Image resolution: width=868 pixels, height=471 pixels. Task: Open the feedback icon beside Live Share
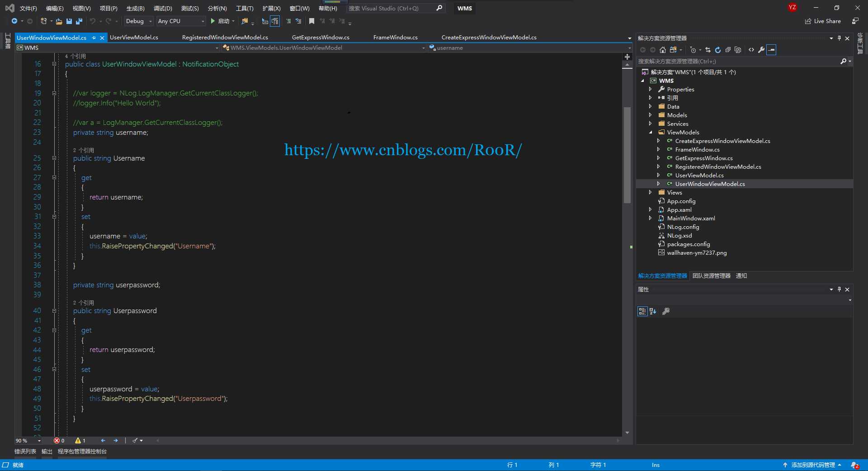point(855,21)
